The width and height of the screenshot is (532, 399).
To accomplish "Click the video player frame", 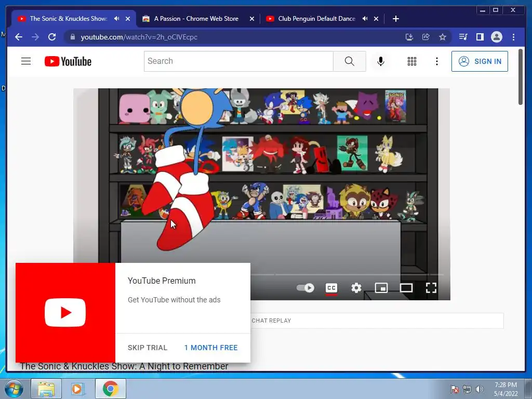I will pyautogui.click(x=262, y=194).
